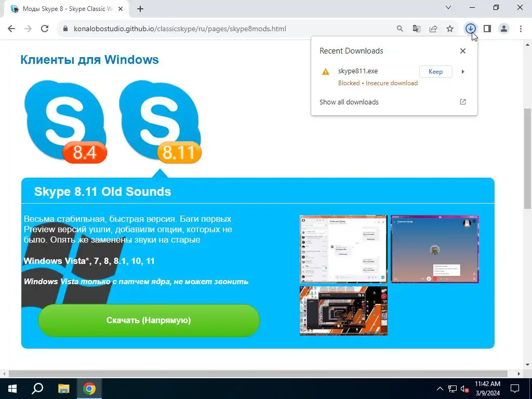Viewport: 532px width, 399px height.
Task: Click the Скачать (Напрямую) button
Action: [149, 320]
